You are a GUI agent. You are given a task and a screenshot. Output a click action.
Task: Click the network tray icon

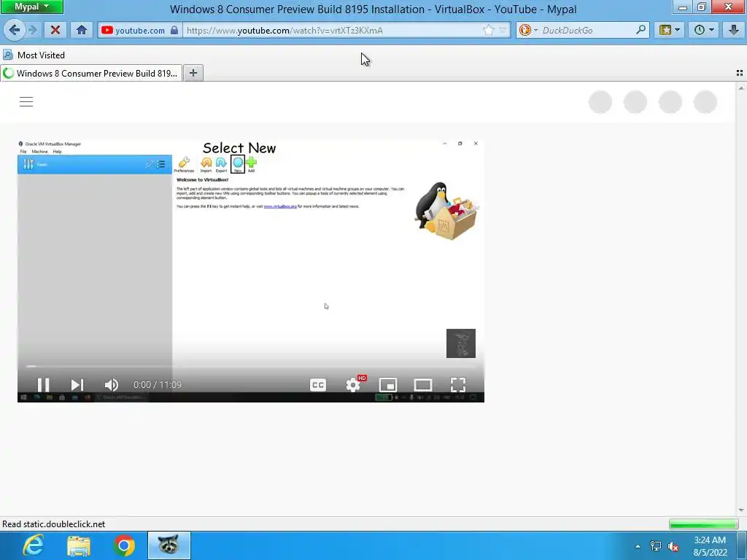pyautogui.click(x=656, y=546)
